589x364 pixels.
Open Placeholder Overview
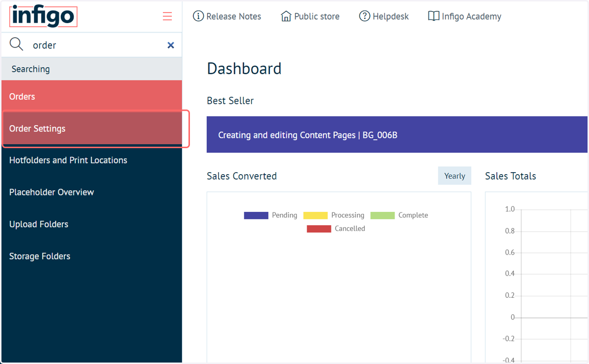(92, 192)
